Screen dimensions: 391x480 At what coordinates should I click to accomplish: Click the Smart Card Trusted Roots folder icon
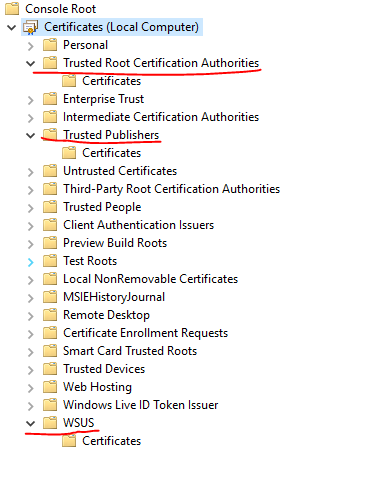tap(50, 351)
